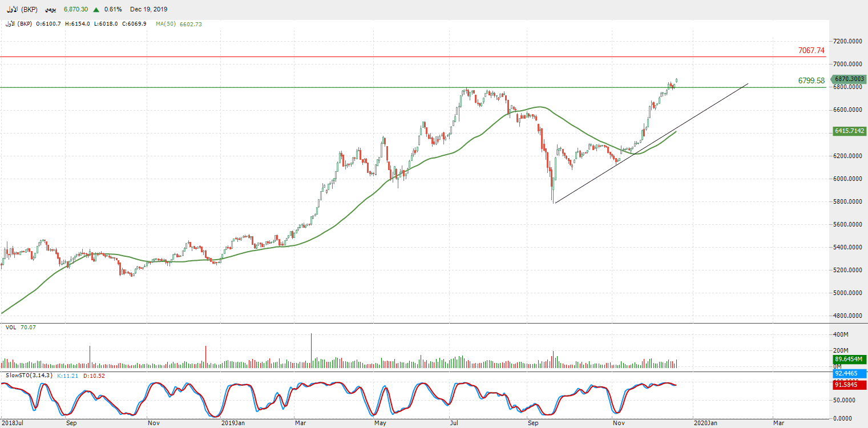The image size is (868, 428).
Task: Click the 6000.0000 price axis label
Action: point(847,179)
